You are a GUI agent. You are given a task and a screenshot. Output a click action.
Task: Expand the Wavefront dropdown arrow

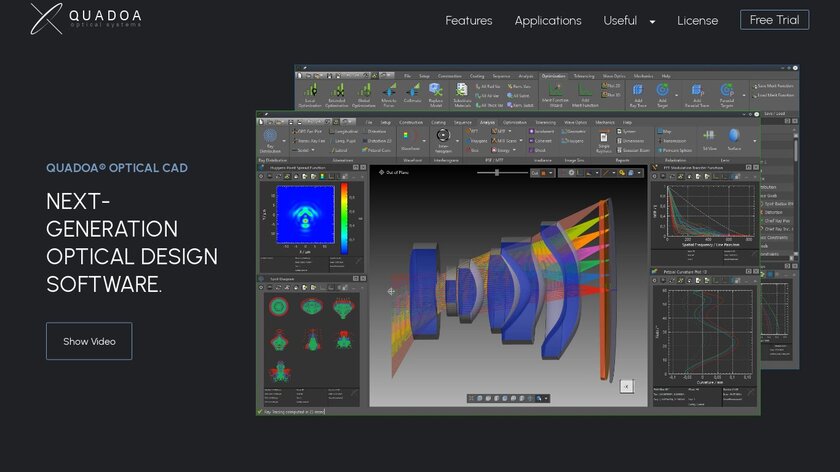424,141
